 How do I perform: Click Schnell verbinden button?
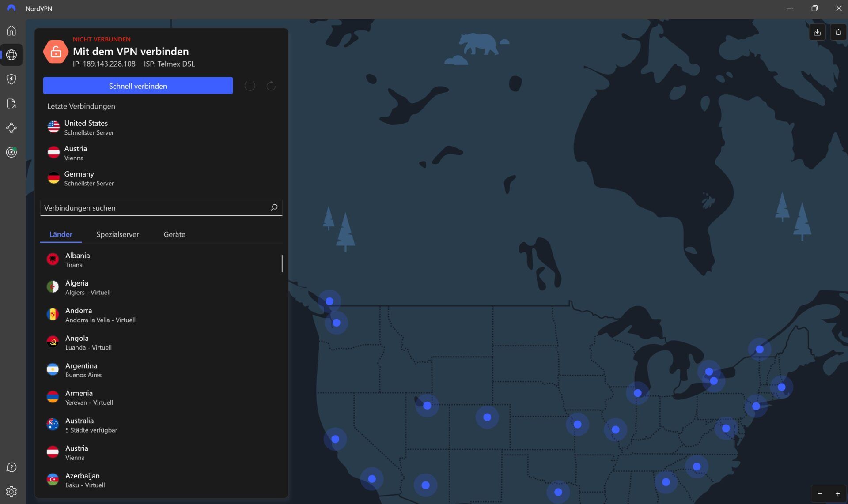(x=138, y=86)
